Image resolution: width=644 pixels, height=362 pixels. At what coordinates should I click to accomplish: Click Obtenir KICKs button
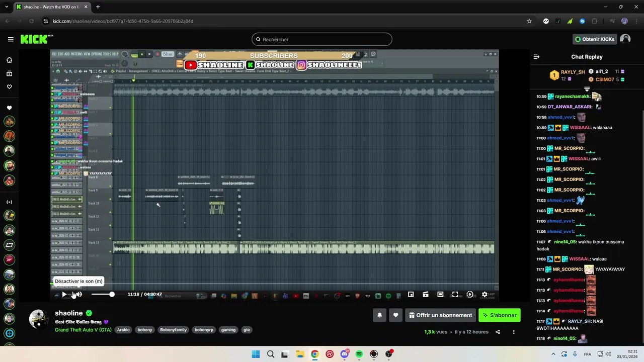[595, 39]
